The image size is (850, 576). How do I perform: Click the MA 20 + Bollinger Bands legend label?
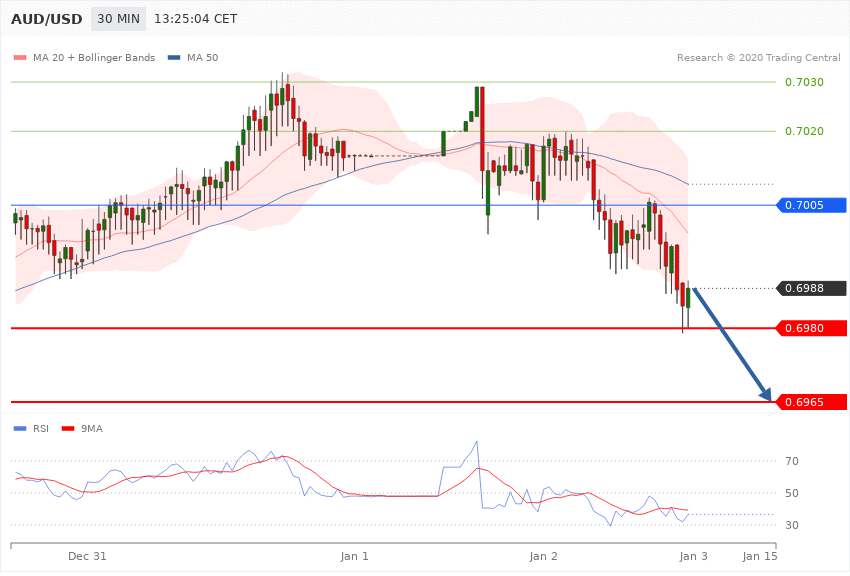click(94, 57)
